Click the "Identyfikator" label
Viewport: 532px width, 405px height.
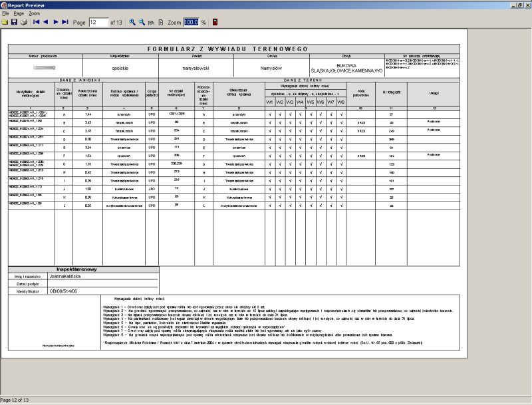[x=28, y=291]
